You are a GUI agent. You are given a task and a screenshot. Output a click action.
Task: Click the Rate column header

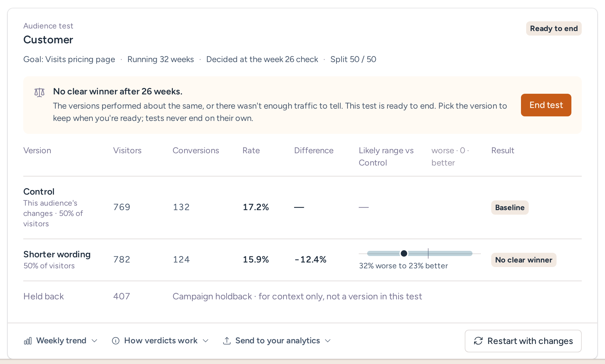tap(251, 150)
